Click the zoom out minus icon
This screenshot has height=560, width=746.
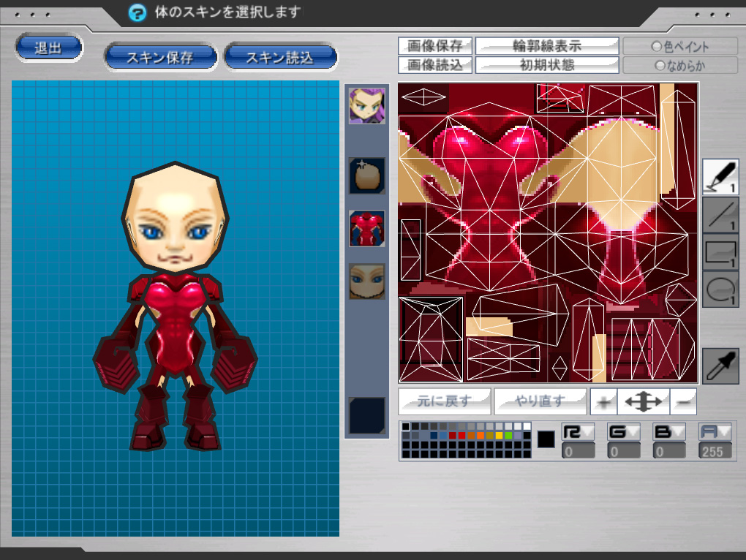point(684,402)
